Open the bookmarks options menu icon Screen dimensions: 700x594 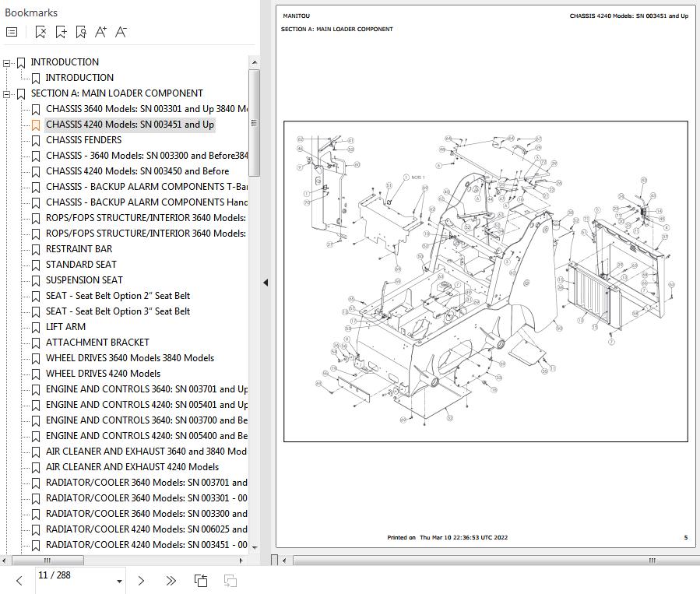(12, 32)
